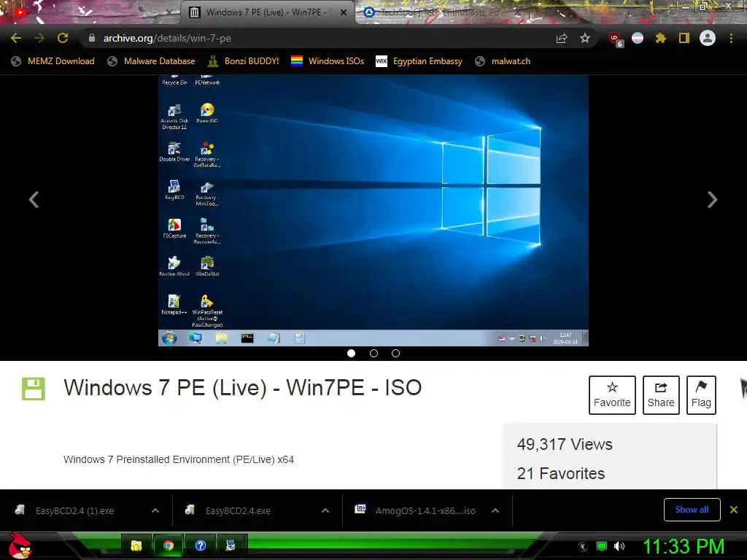Go back with the browser back arrow

(16, 38)
